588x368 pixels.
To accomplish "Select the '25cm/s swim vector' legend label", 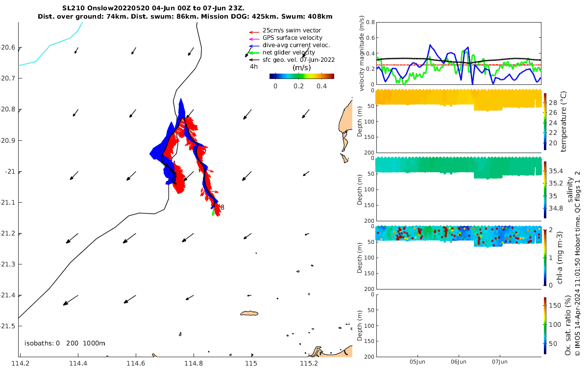I will [x=292, y=30].
